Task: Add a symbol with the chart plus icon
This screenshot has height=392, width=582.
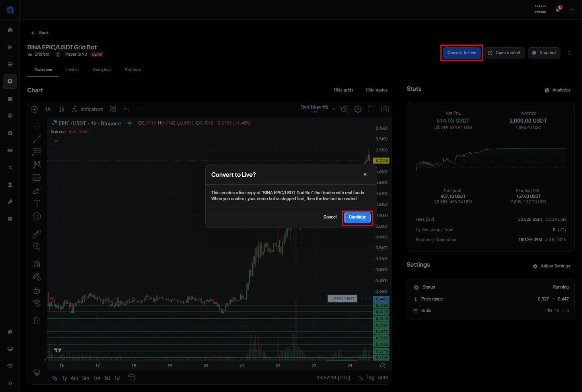Action: (34, 109)
